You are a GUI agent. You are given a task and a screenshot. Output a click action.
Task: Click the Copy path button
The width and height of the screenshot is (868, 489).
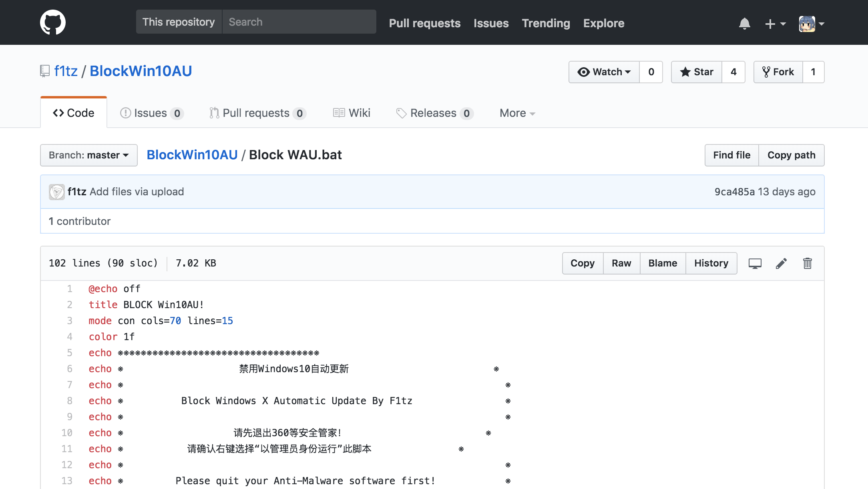[x=792, y=155]
